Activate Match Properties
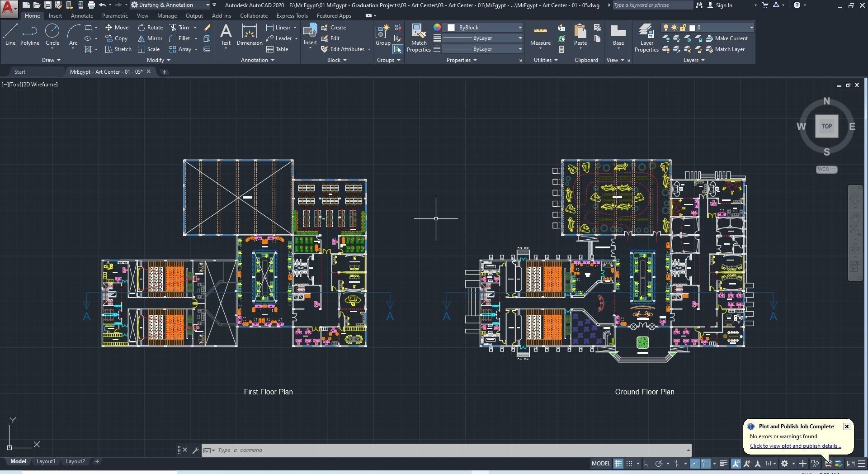This screenshot has height=474, width=868. 419,38
